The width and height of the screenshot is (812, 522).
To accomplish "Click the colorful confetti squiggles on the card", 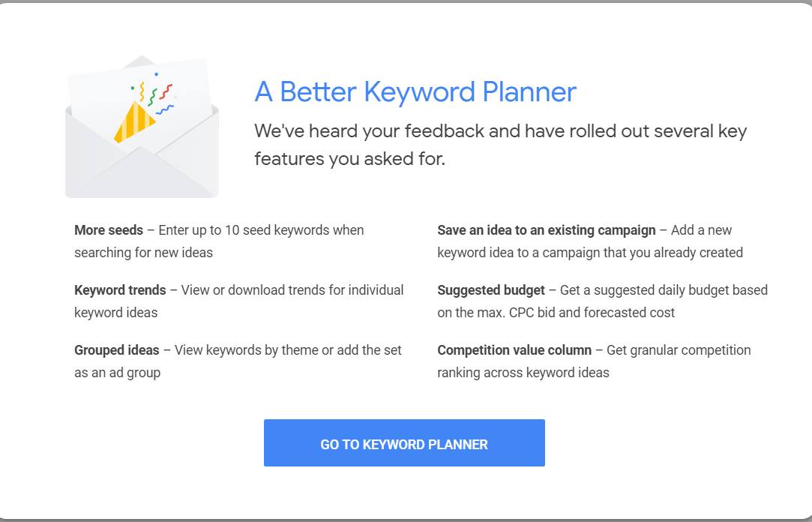I will (154, 93).
